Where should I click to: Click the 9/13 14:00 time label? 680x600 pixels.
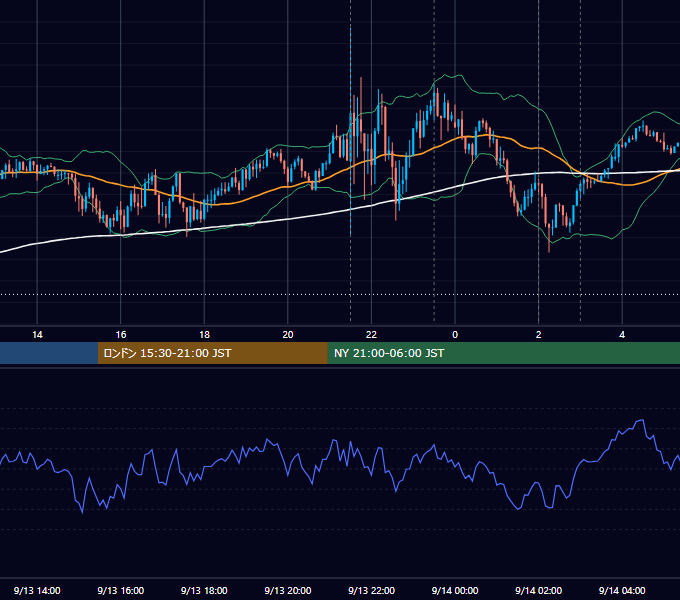pyautogui.click(x=37, y=590)
